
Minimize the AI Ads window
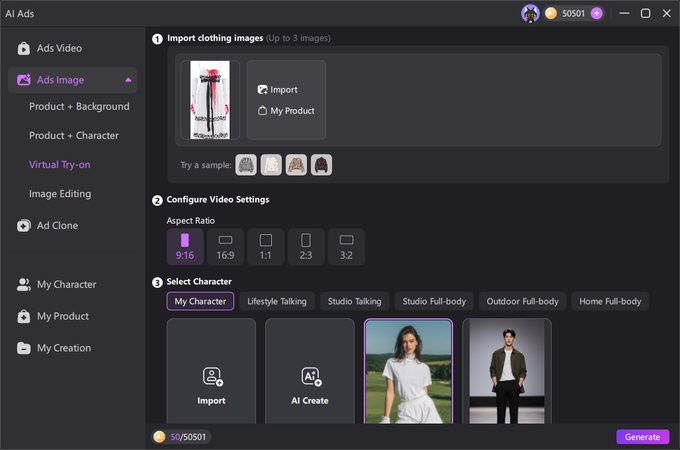click(x=624, y=13)
